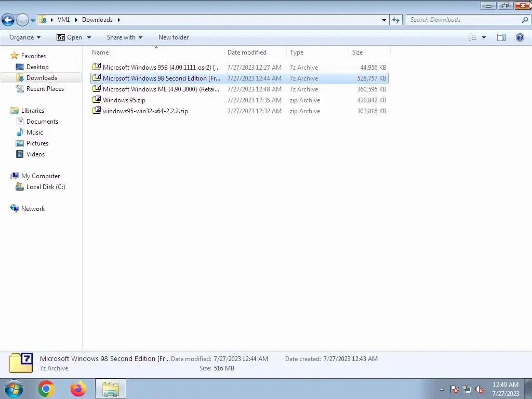
Task: Launch Google Chrome from the taskbar
Action: [46, 389]
